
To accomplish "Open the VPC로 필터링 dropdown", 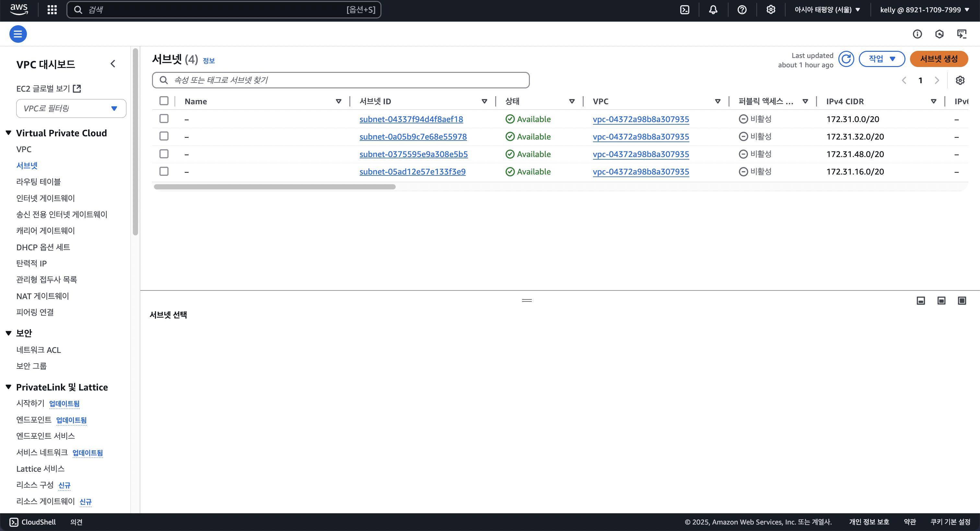I will [71, 109].
